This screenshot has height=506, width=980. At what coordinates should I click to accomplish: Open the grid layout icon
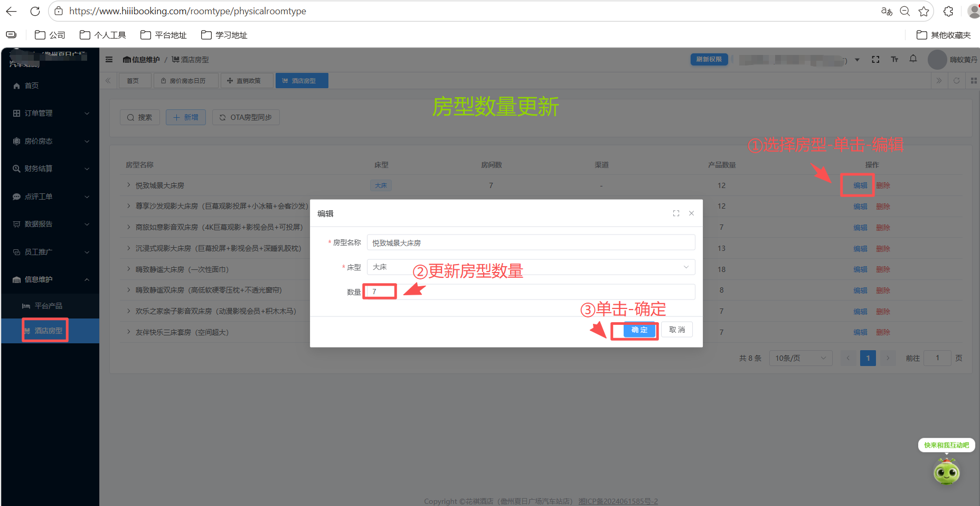(973, 80)
